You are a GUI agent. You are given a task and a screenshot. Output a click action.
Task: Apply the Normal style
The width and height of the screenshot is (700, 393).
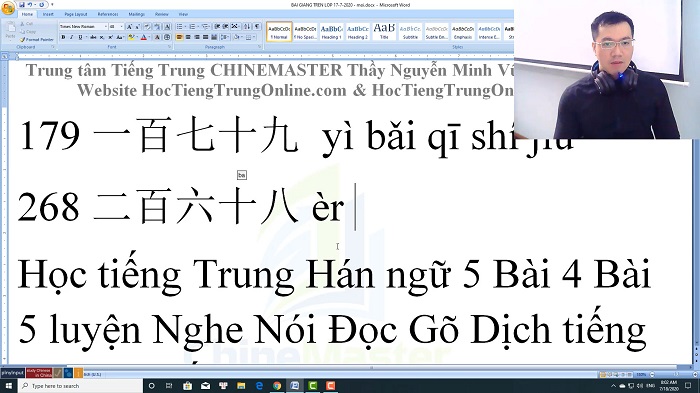(x=279, y=32)
